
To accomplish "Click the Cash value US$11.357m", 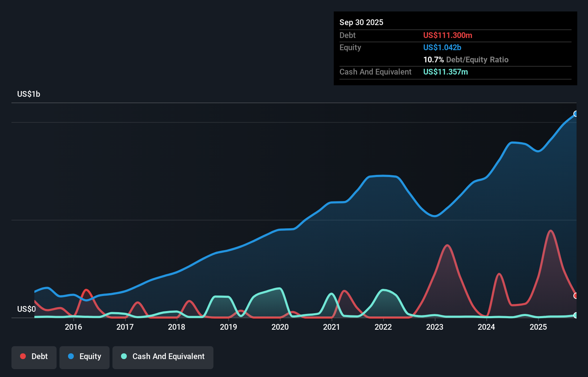I will coord(445,72).
